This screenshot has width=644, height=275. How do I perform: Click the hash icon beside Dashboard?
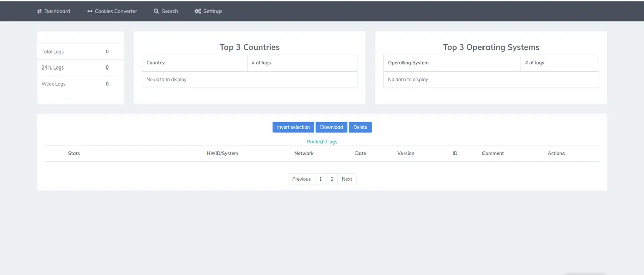point(39,11)
